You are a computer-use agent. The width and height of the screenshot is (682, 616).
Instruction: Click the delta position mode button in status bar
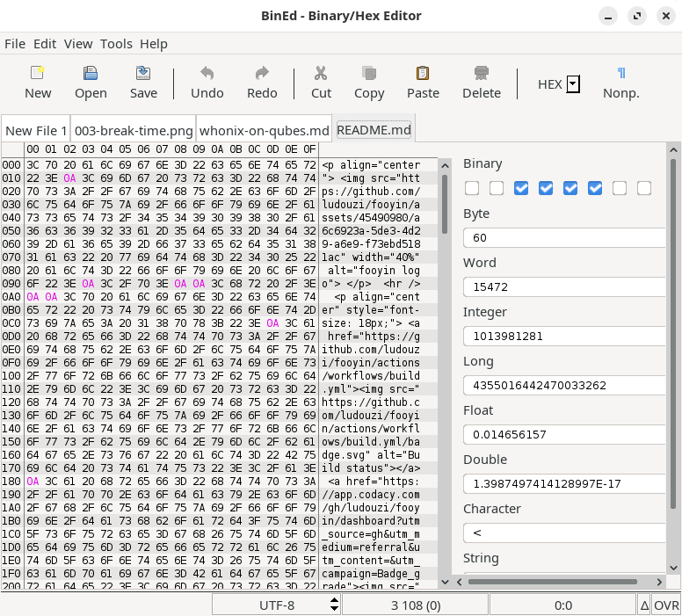click(644, 605)
